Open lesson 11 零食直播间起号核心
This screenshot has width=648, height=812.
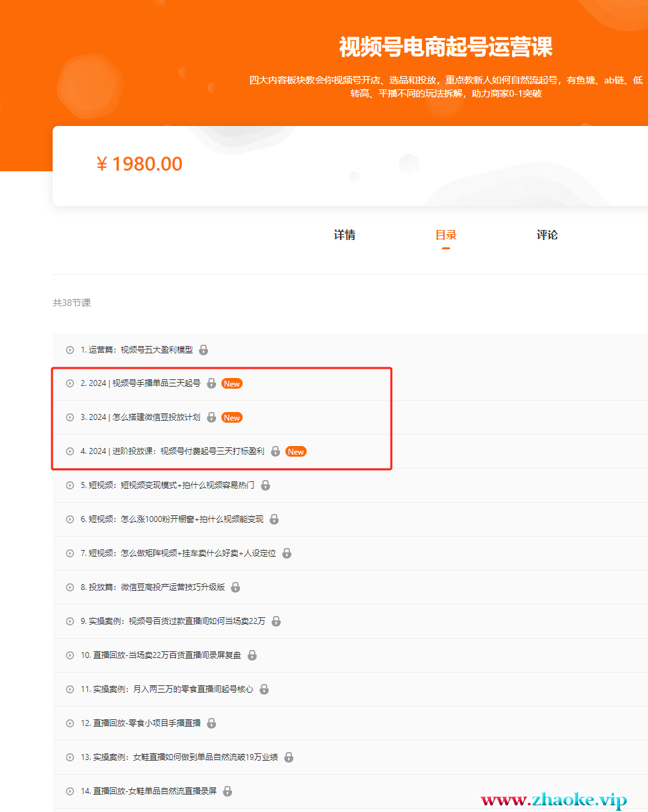tap(167, 689)
